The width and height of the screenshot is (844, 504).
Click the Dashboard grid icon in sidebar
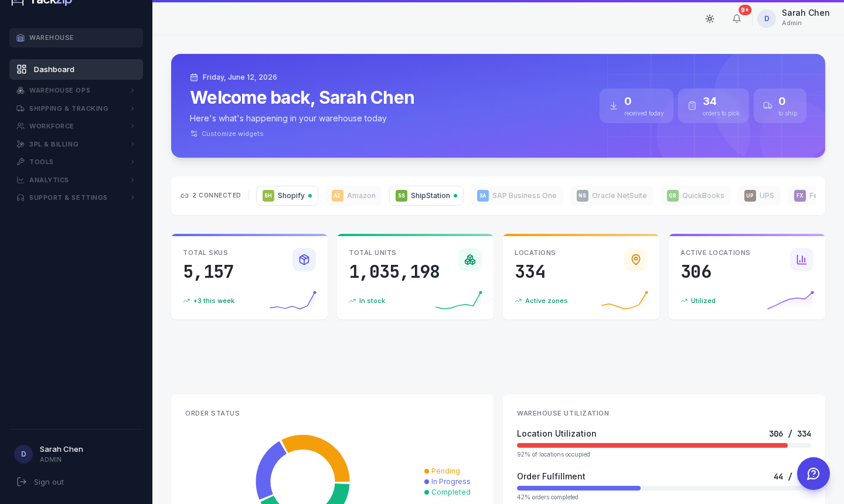22,69
